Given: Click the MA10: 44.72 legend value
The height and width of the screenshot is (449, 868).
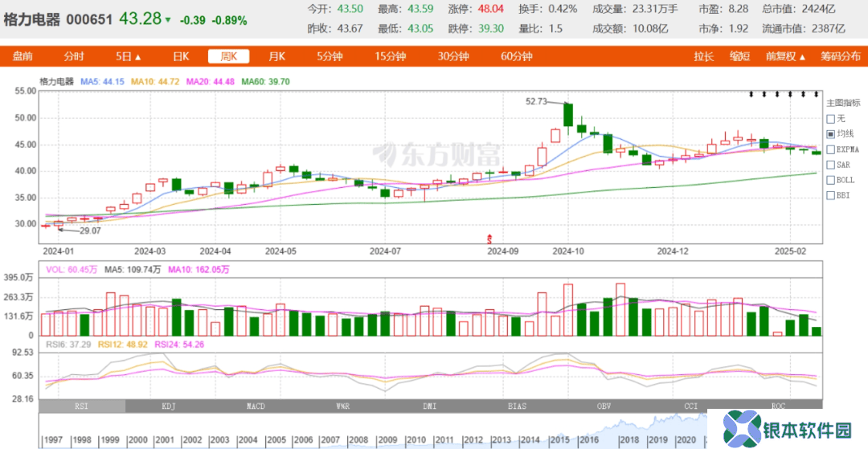Looking at the screenshot, I should 154,81.
